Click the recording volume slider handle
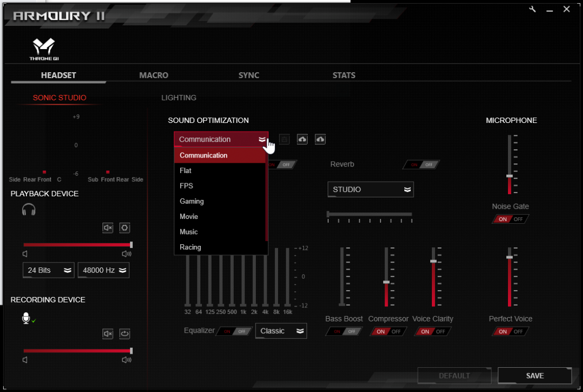This screenshot has width=583, height=392. [131, 351]
